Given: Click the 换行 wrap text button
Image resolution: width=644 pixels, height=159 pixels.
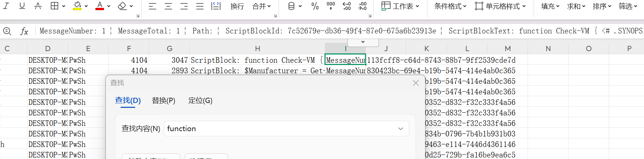Looking at the screenshot, I should [237, 6].
